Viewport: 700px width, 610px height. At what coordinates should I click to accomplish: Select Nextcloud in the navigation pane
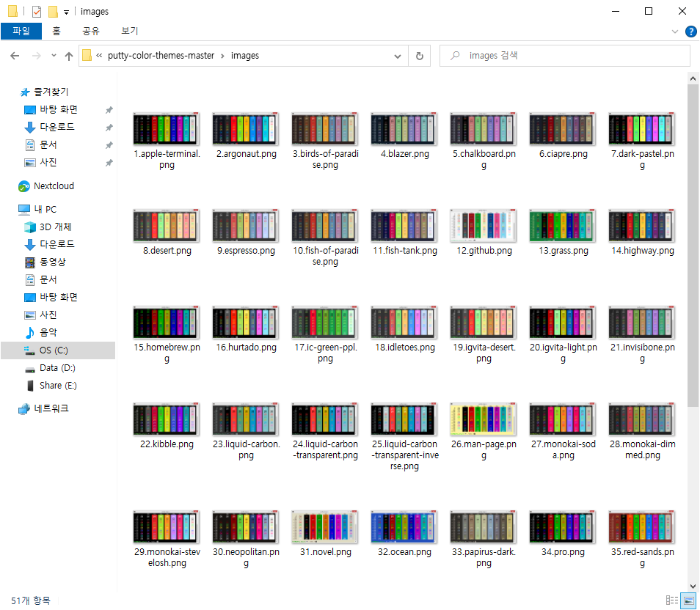(x=54, y=186)
